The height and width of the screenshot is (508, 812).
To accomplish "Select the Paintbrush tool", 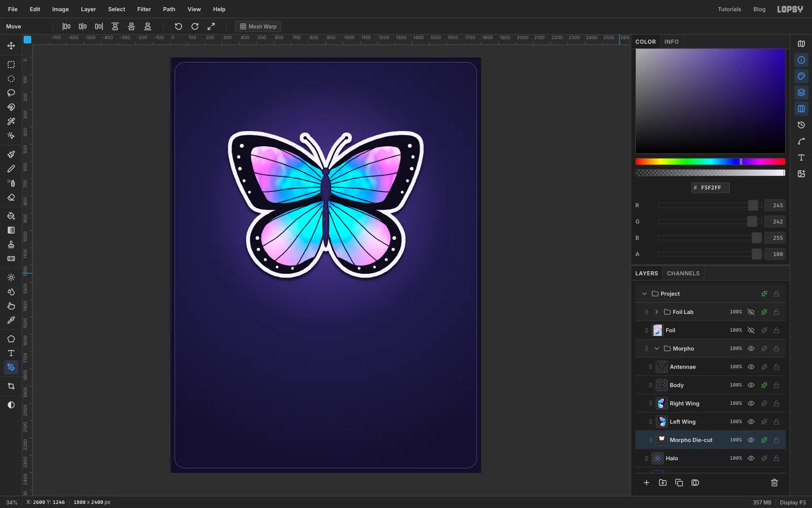I will [x=11, y=154].
